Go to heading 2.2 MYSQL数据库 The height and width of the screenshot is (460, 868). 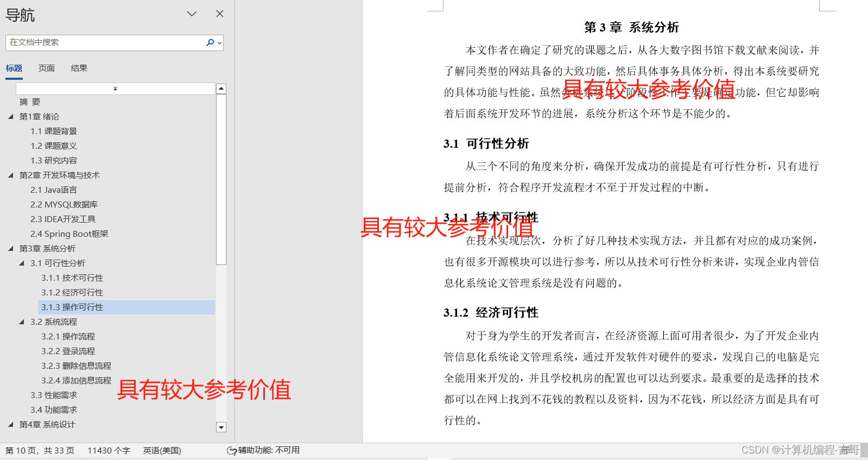pyautogui.click(x=64, y=205)
